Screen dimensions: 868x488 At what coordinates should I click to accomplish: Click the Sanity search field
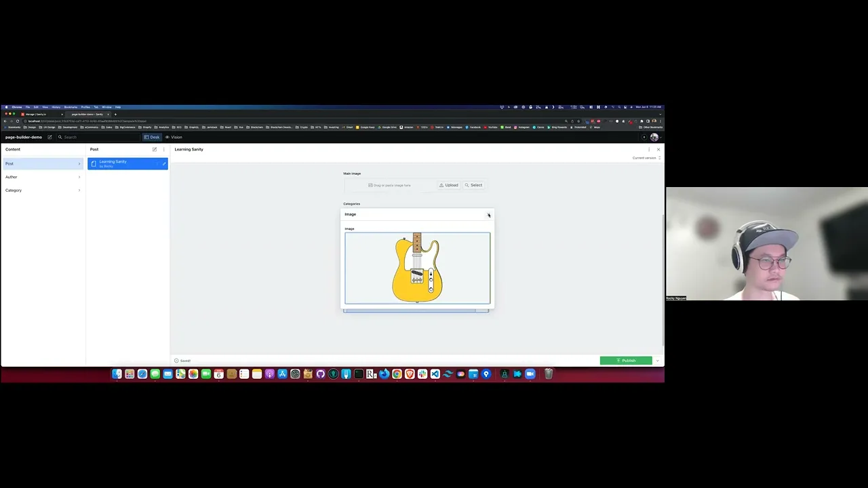click(98, 137)
